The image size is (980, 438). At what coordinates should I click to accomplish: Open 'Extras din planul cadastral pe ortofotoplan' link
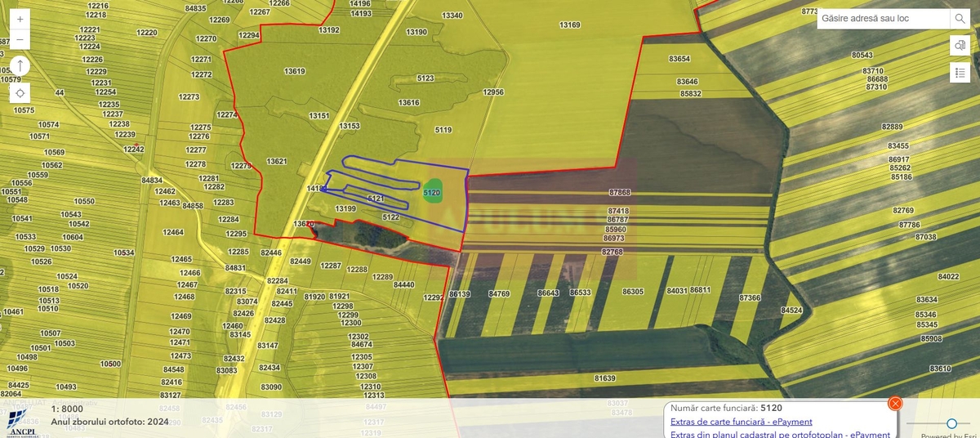(780, 434)
